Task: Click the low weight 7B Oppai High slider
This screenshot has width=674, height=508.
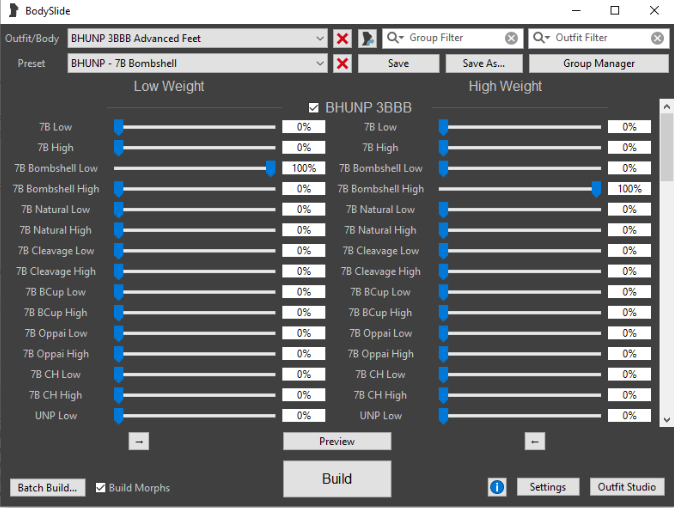Action: [195, 354]
